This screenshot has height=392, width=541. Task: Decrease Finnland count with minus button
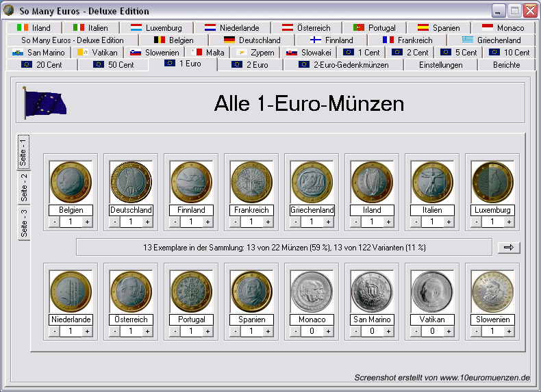[175, 222]
